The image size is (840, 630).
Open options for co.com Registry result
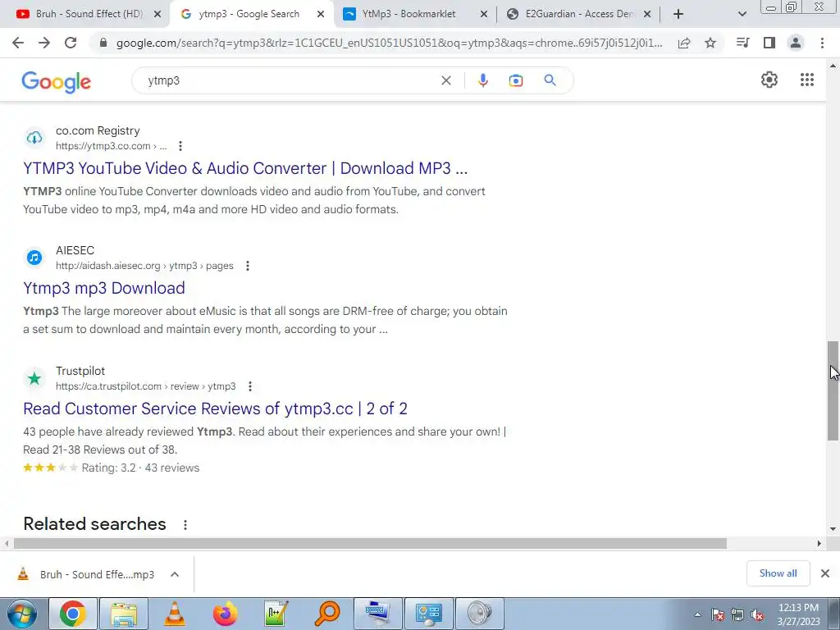coord(180,146)
